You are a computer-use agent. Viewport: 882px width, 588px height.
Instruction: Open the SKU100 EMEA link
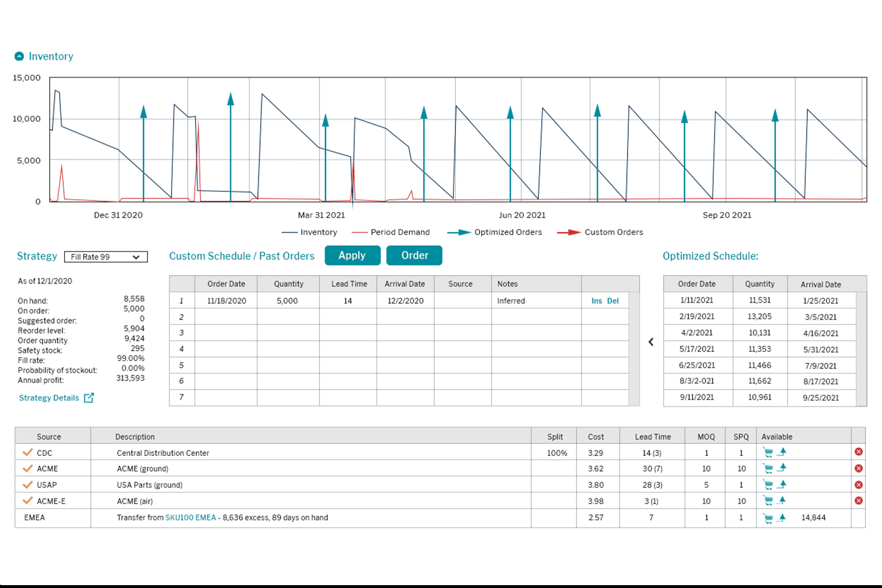191,517
